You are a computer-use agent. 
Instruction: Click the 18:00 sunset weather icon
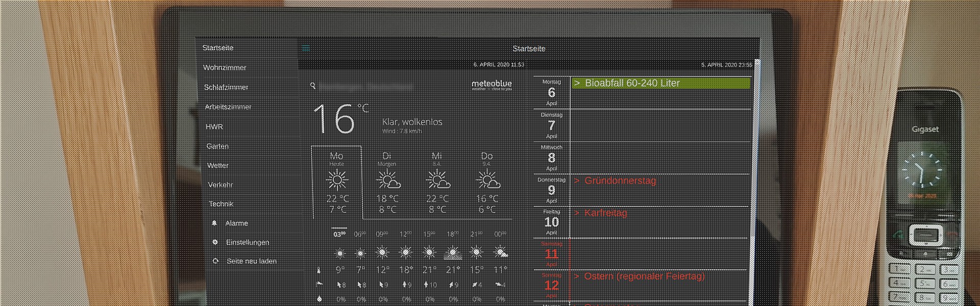click(x=453, y=252)
